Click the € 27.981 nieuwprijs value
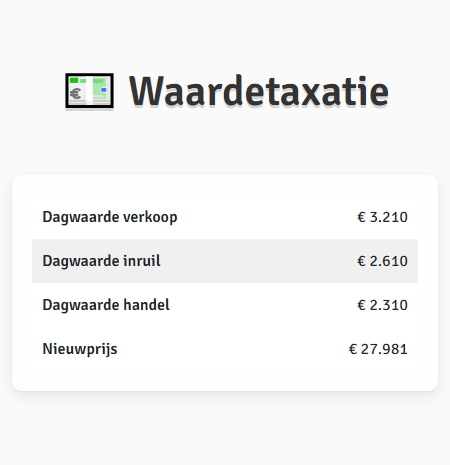The width and height of the screenshot is (450, 465). point(378,349)
